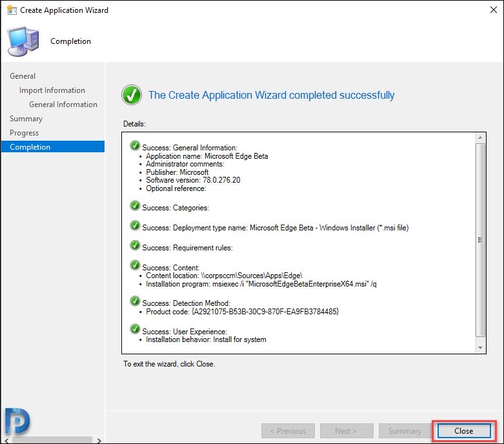The image size is (504, 444).
Task: Click the 'Installation behavior: Install for system' line
Action: point(206,339)
